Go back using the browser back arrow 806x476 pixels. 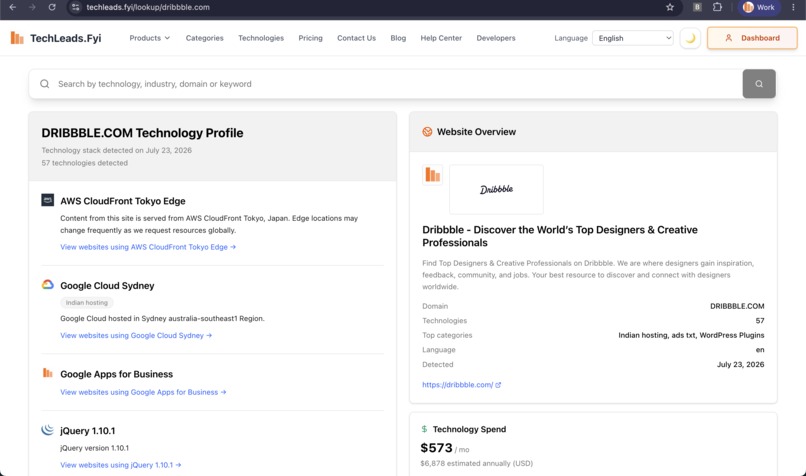point(12,7)
